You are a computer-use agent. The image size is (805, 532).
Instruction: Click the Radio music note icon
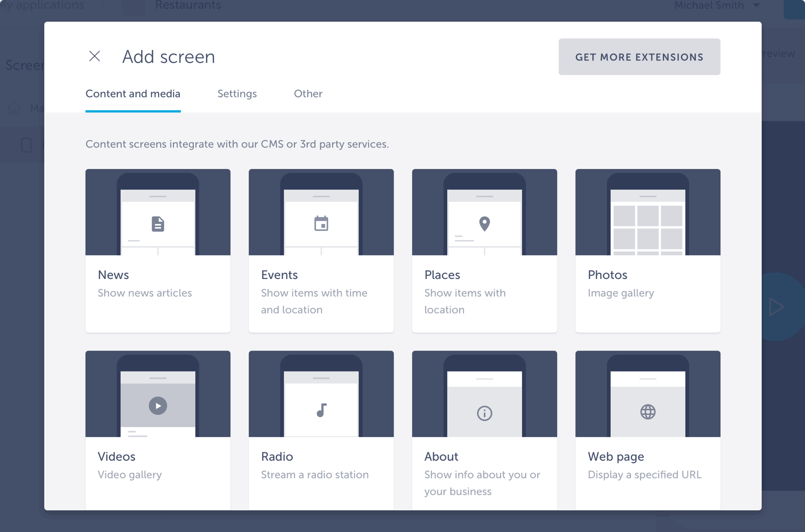[x=321, y=410]
